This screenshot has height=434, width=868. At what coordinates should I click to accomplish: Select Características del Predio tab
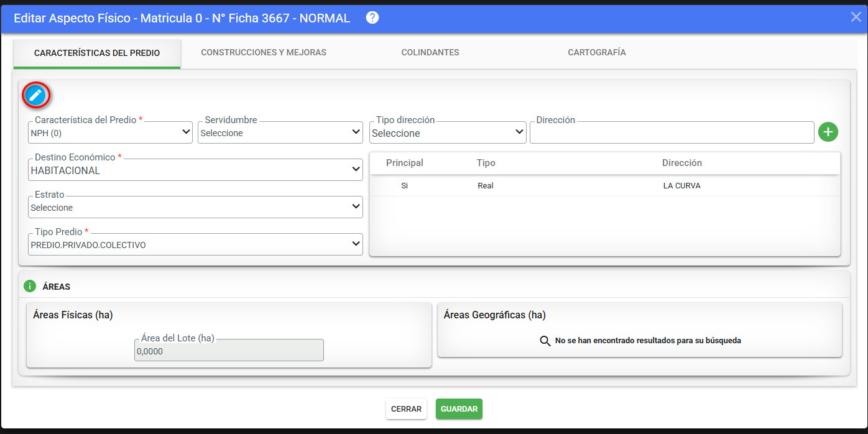pyautogui.click(x=97, y=53)
